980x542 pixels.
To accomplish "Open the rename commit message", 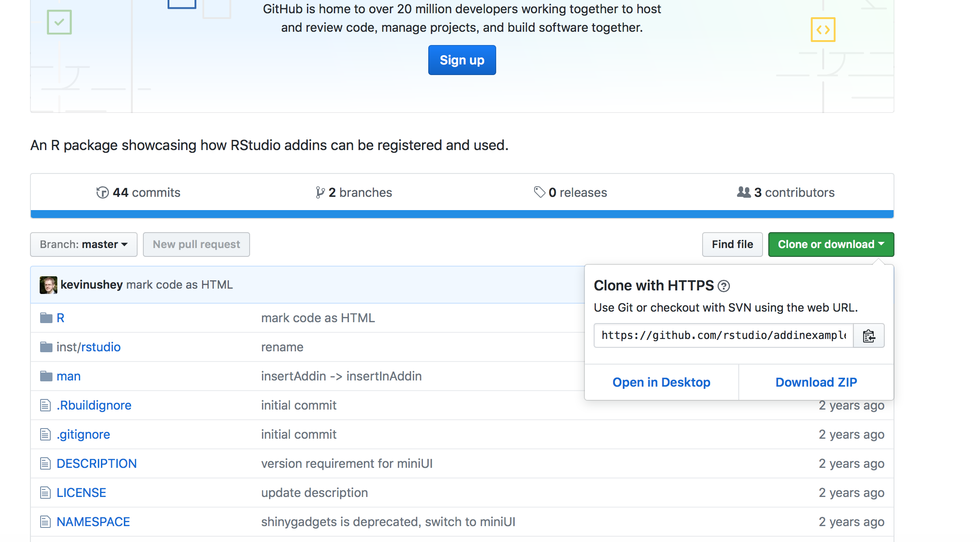I will click(282, 347).
